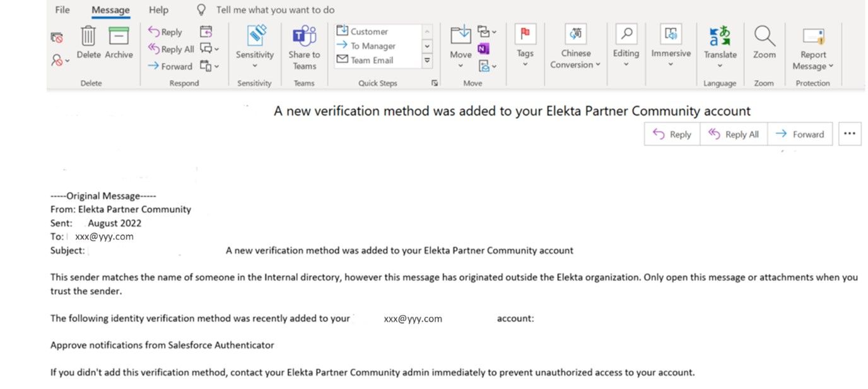The height and width of the screenshot is (389, 868).
Task: Send email to OneNote
Action: tap(484, 47)
